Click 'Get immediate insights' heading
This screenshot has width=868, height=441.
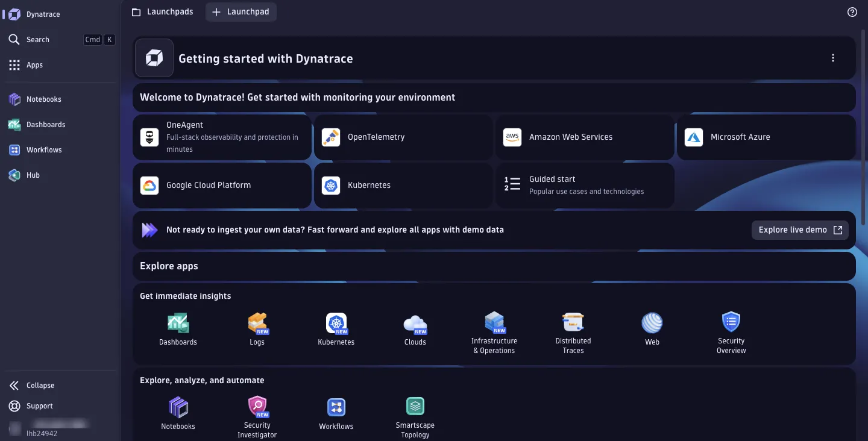point(186,296)
